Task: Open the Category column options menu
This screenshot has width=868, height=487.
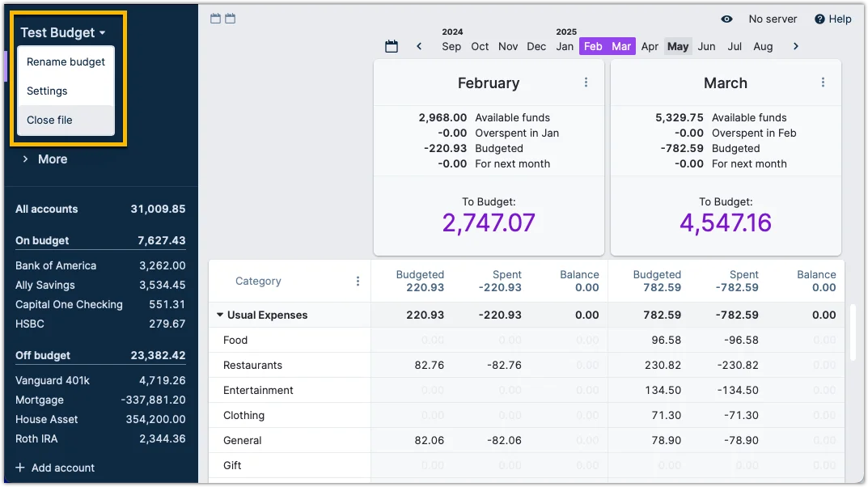Action: click(x=358, y=282)
